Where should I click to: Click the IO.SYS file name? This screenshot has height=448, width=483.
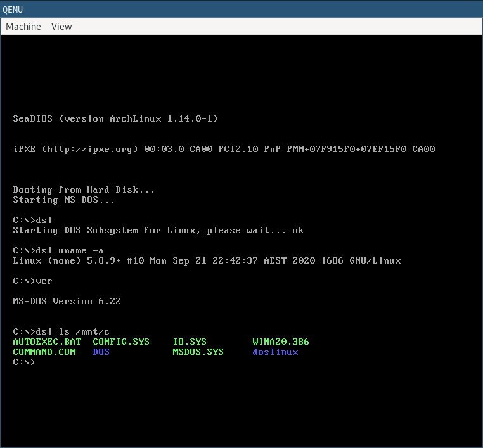pyautogui.click(x=190, y=342)
